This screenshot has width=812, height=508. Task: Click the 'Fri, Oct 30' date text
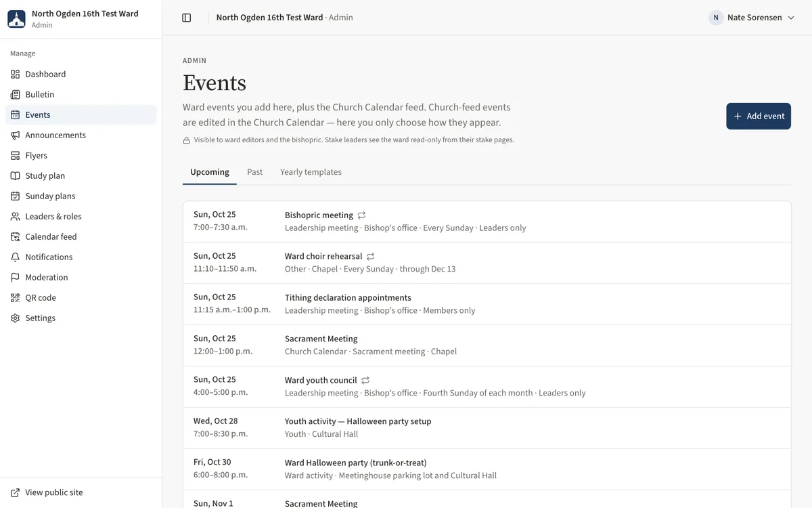pos(212,463)
